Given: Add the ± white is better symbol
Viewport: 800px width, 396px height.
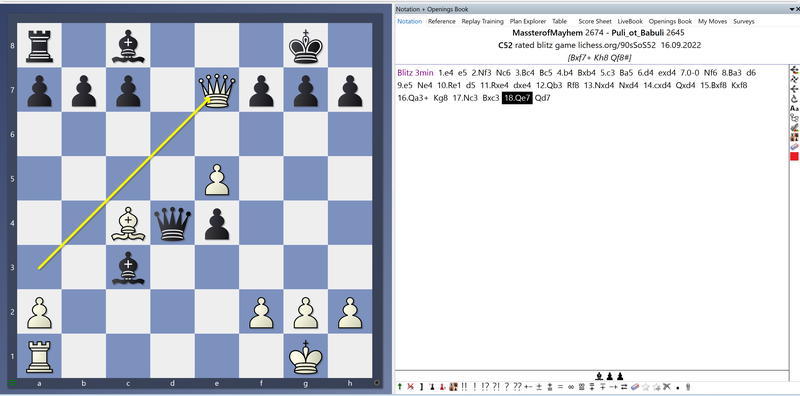Looking at the screenshot, I should (539, 387).
